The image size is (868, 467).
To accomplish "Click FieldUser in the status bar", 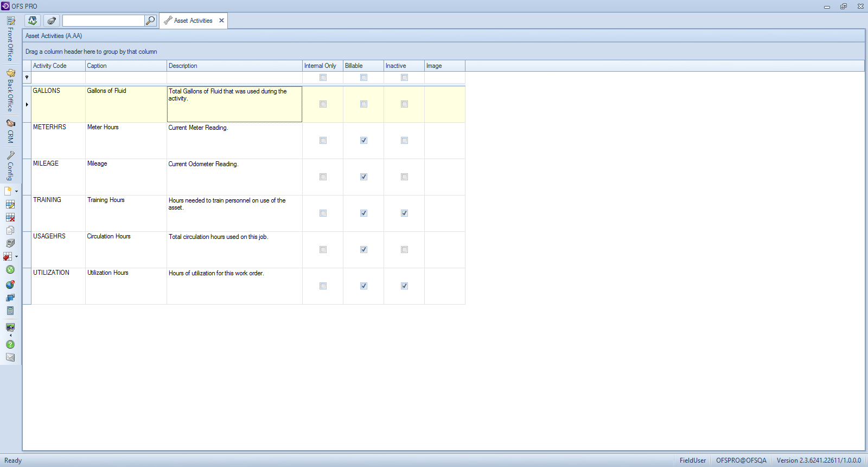I will 693,460.
